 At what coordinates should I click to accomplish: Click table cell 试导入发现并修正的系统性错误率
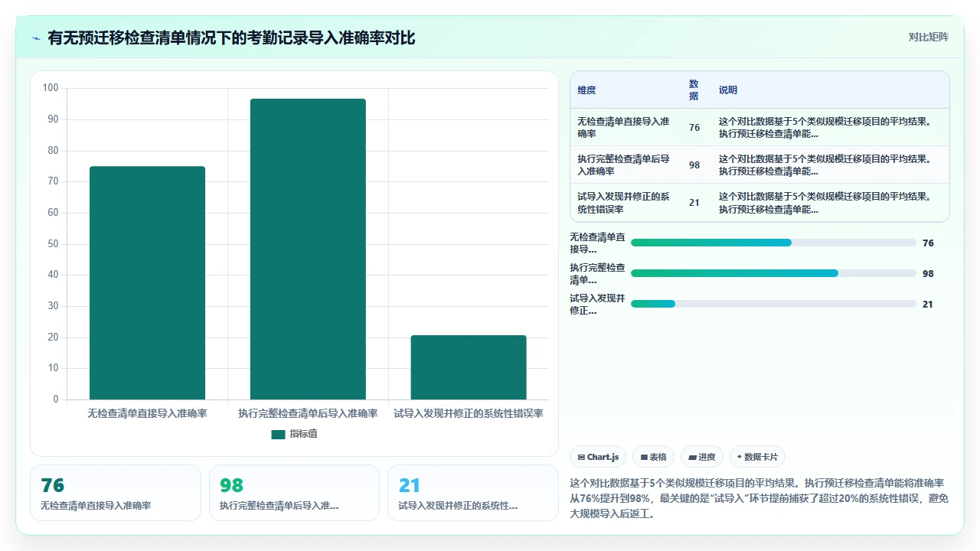pos(626,203)
